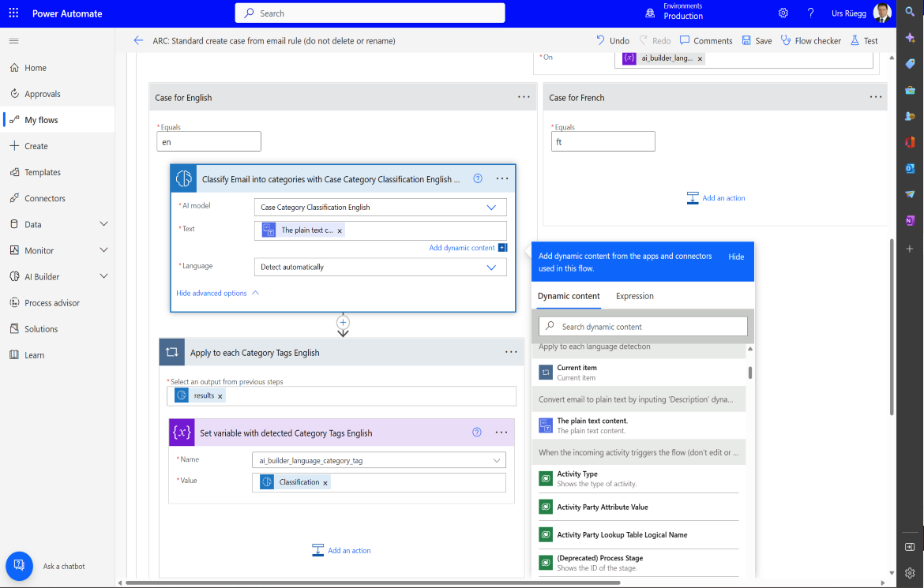
Task: Open the settings gear in header
Action: pyautogui.click(x=783, y=13)
